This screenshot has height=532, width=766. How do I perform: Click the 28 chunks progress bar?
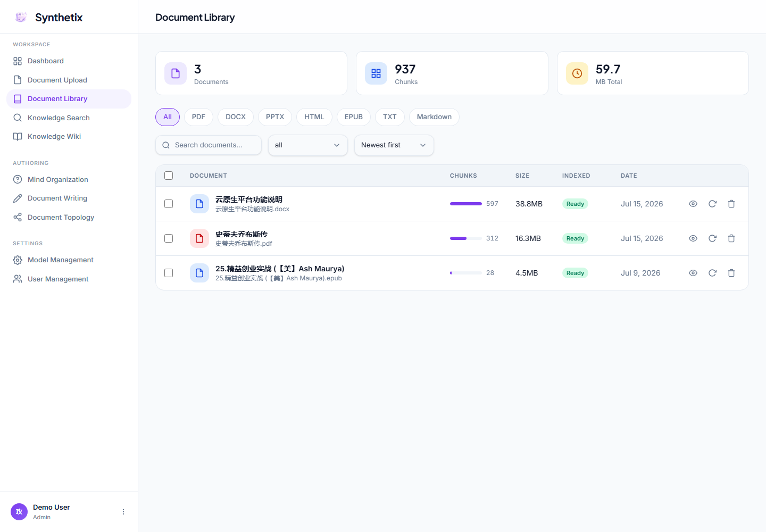click(466, 273)
